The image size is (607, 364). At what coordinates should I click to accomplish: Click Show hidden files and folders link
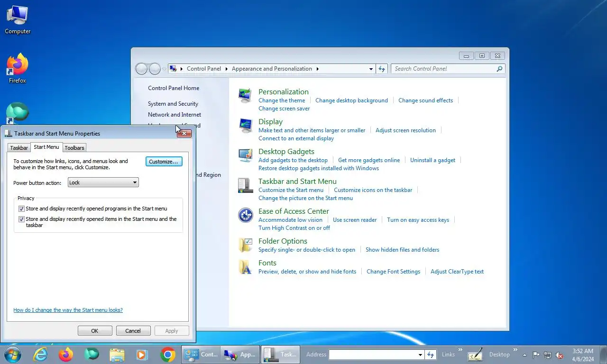coord(402,250)
